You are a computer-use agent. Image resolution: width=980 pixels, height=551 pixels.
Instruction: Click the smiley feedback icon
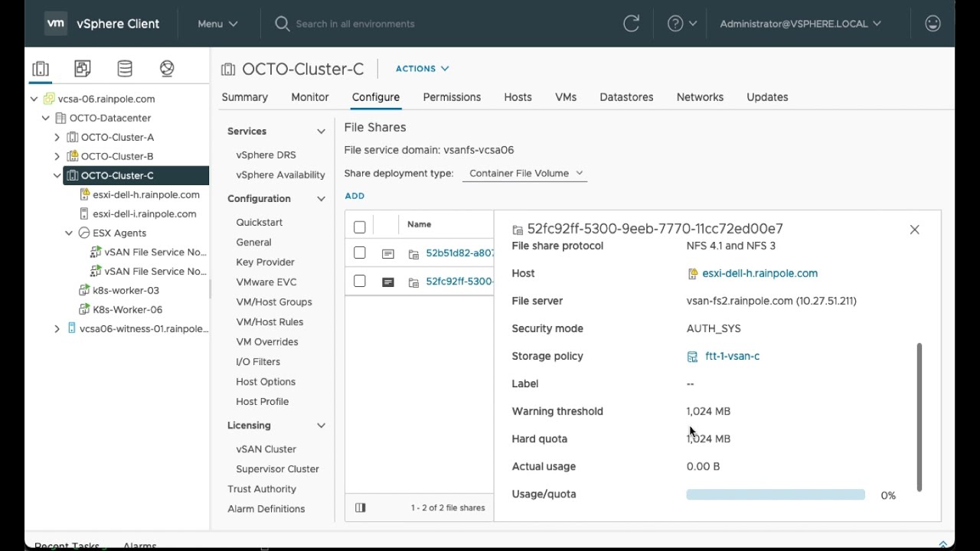point(933,24)
